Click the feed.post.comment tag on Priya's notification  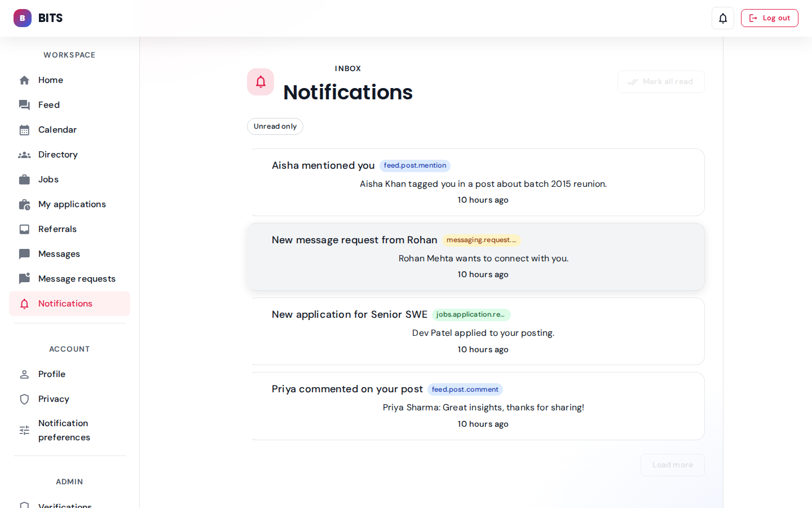point(465,389)
